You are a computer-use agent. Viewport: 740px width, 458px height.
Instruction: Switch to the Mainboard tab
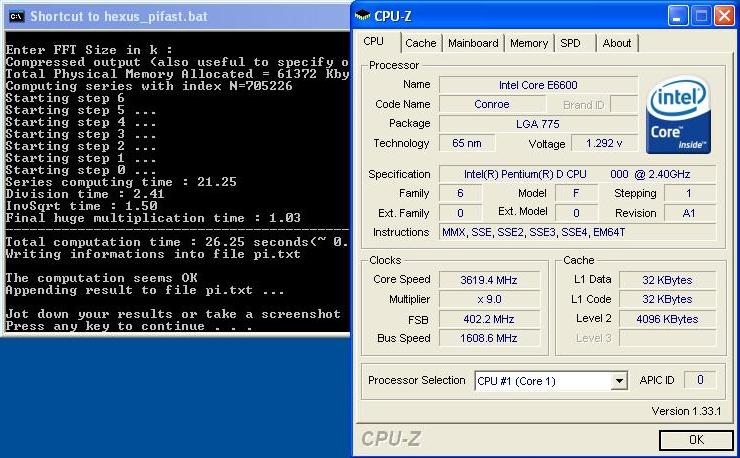coord(473,43)
